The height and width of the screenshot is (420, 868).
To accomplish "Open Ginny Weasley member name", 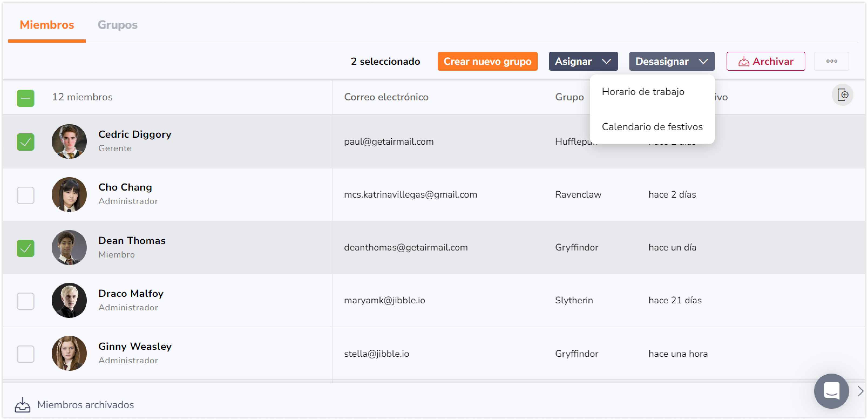I will pos(135,346).
